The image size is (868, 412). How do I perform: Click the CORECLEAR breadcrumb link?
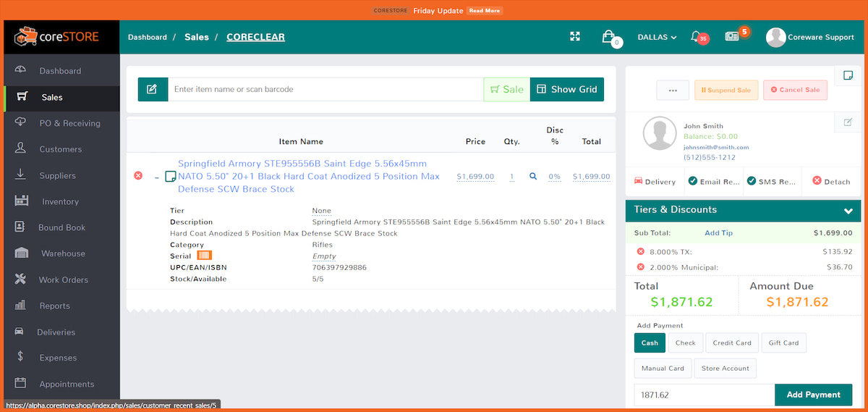(x=255, y=37)
